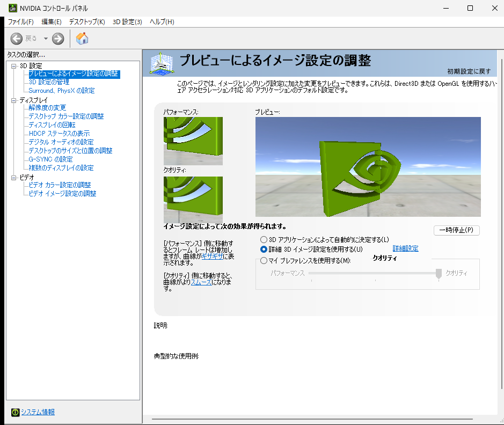Viewport: 504px width, 425px height.
Task: Select 3D アプリケーションによって自動的に決定する radio
Action: pos(264,240)
